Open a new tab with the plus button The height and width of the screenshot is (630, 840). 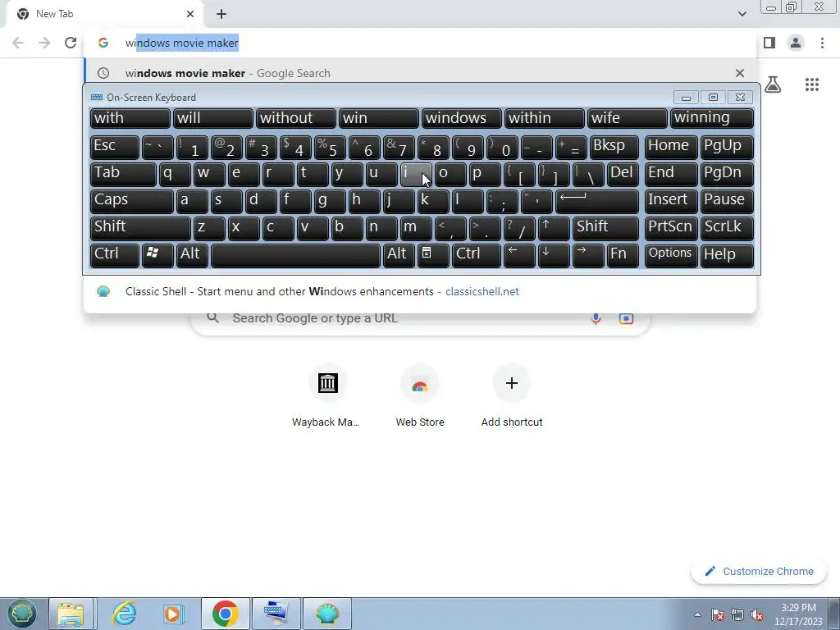pos(221,14)
